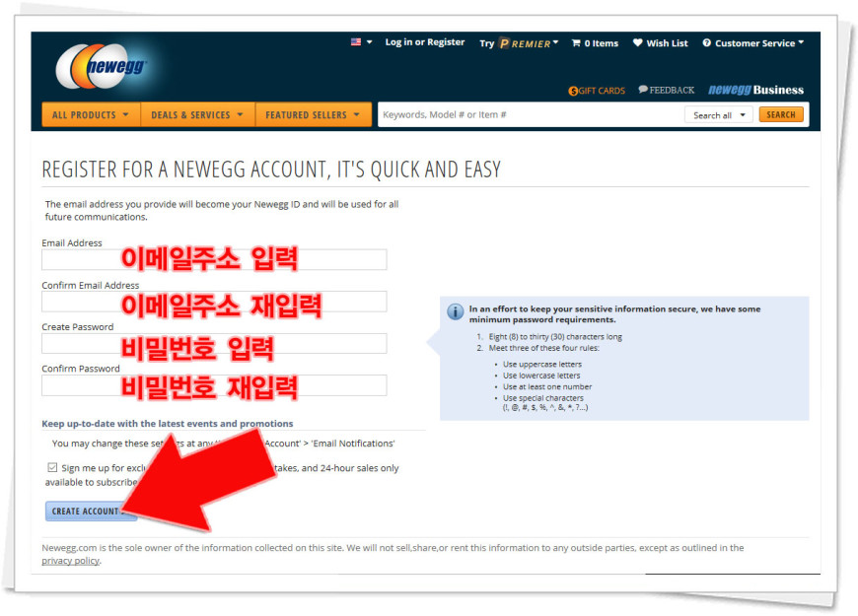Click the Confirm Email Address input field

tap(214, 302)
